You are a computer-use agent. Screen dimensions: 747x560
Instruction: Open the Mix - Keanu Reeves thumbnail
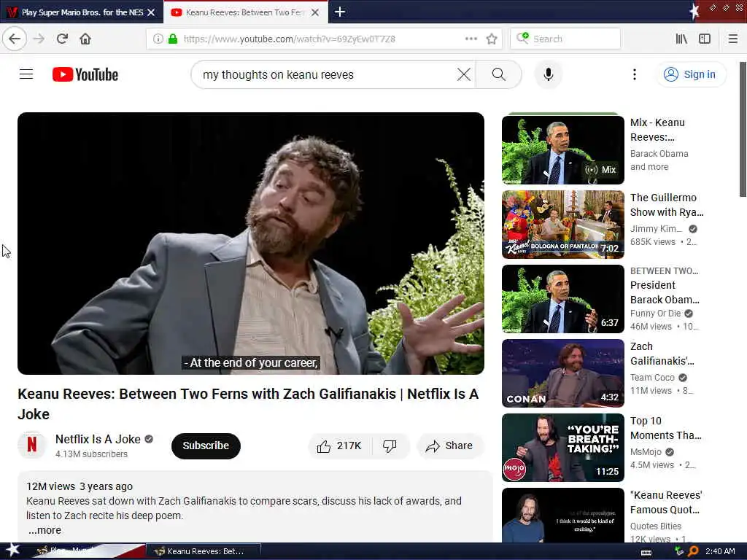pyautogui.click(x=563, y=150)
